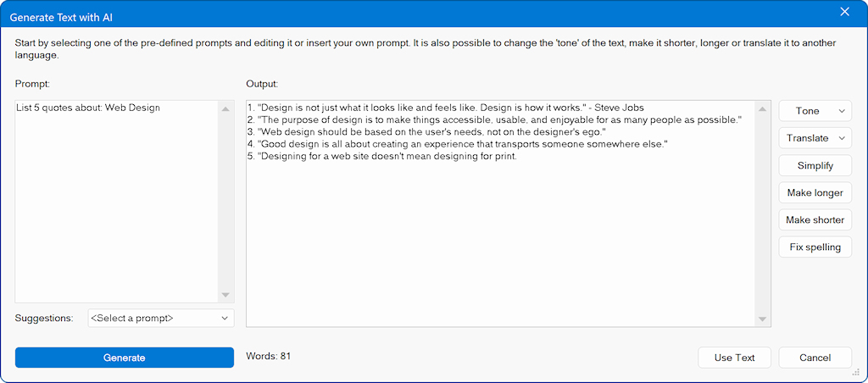Expand the Suggestions prompt selector

pyautogui.click(x=161, y=319)
